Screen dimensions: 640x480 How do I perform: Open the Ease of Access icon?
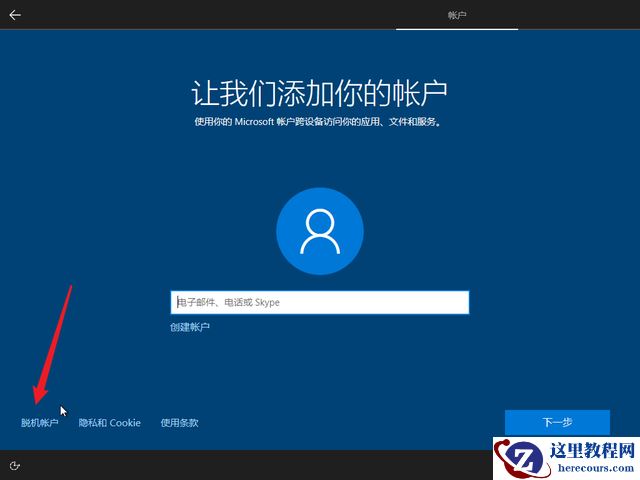(x=15, y=466)
